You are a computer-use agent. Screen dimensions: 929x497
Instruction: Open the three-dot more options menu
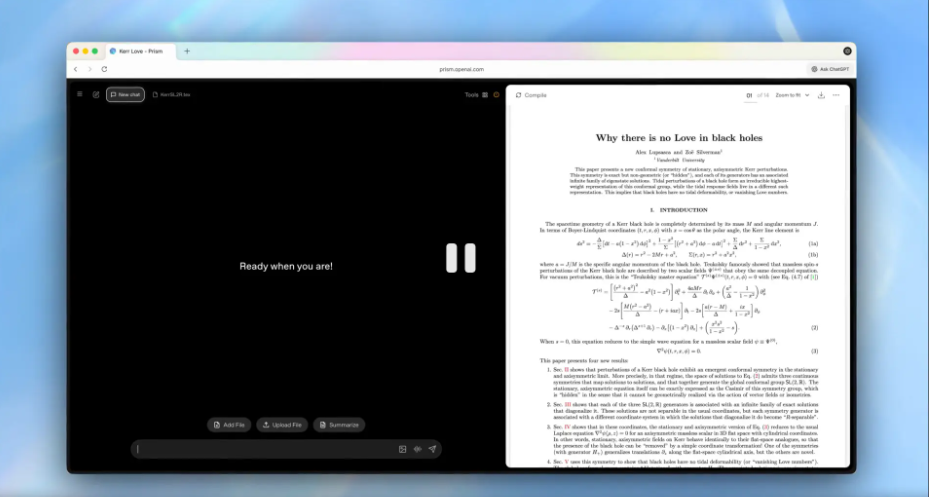pyautogui.click(x=836, y=95)
